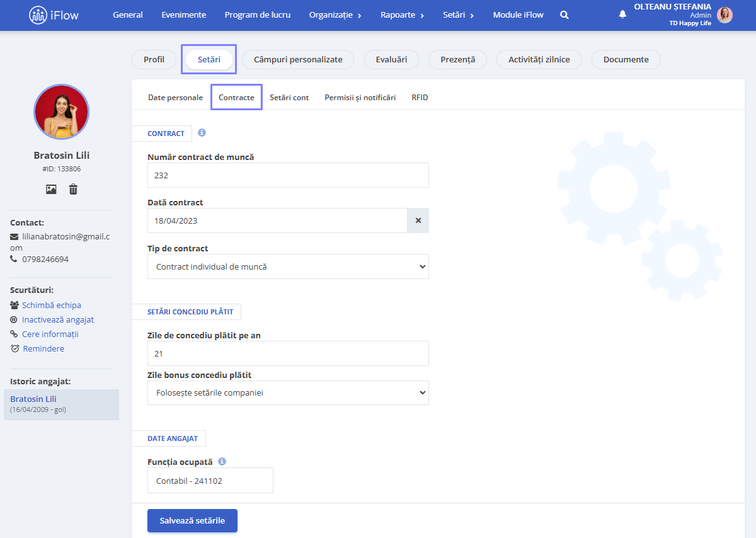Open the Tip de contract dropdown
756x538 pixels.
click(x=288, y=266)
